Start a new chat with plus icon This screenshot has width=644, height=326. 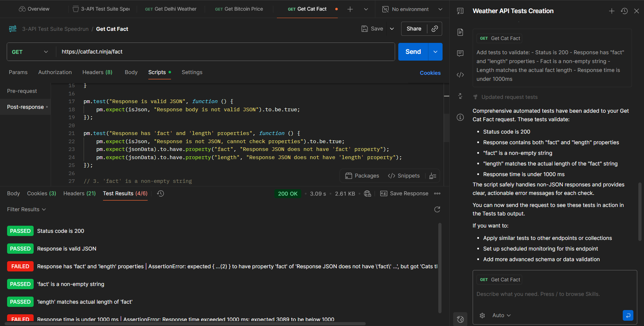tap(611, 11)
